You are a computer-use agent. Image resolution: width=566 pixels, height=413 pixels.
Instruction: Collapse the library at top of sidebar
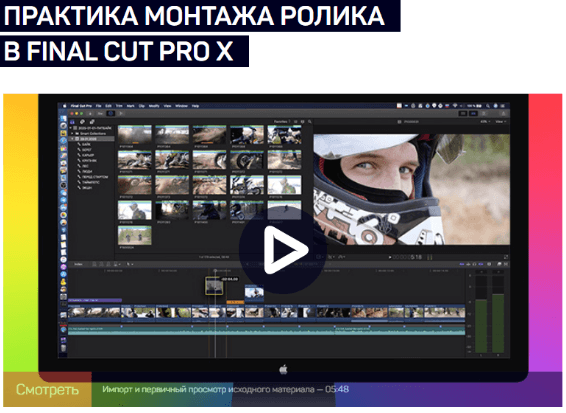tap(71, 128)
